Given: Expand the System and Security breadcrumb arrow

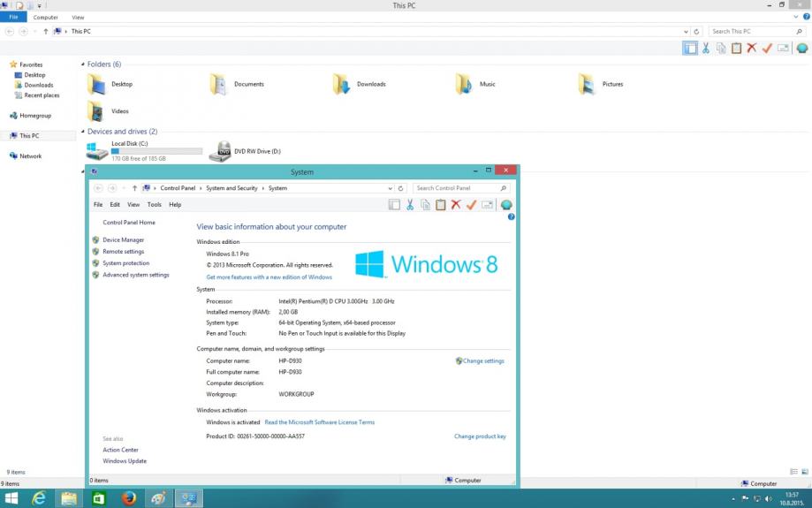Looking at the screenshot, I should click(263, 188).
